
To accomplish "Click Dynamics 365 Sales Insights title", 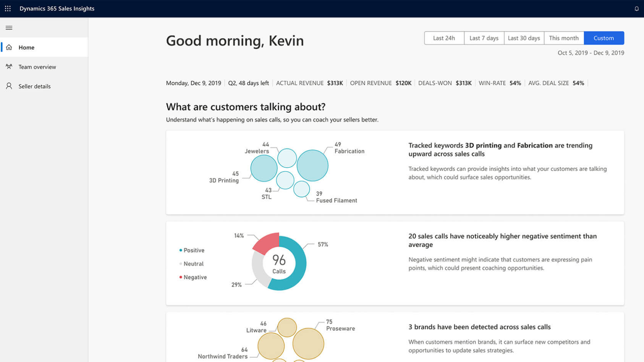I will pos(57,8).
